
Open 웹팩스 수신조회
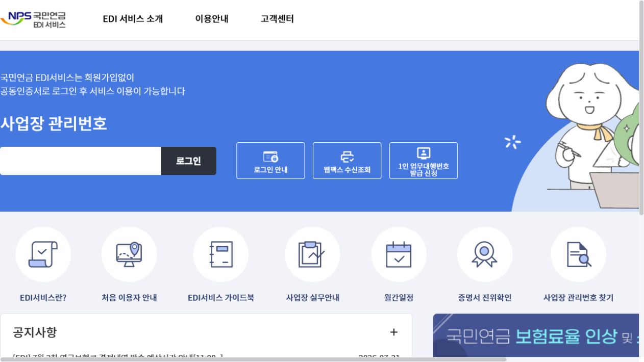tap(347, 161)
